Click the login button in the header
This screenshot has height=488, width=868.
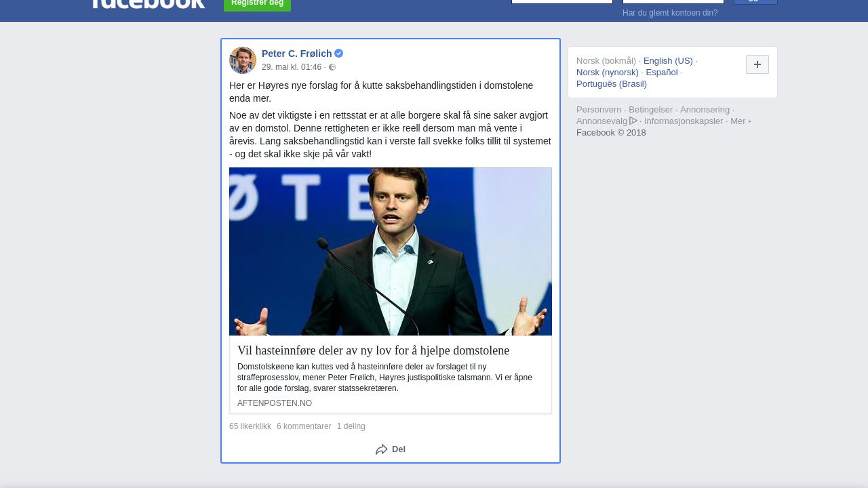[755, 2]
